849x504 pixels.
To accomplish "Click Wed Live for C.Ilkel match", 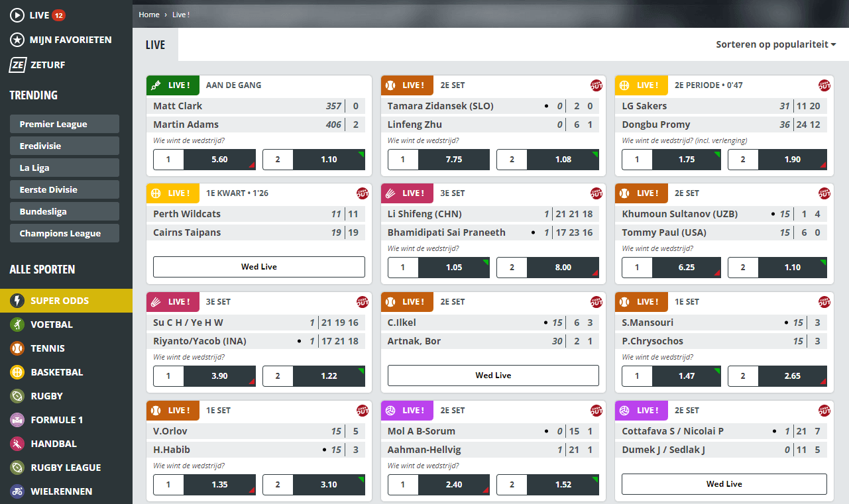I will click(493, 376).
